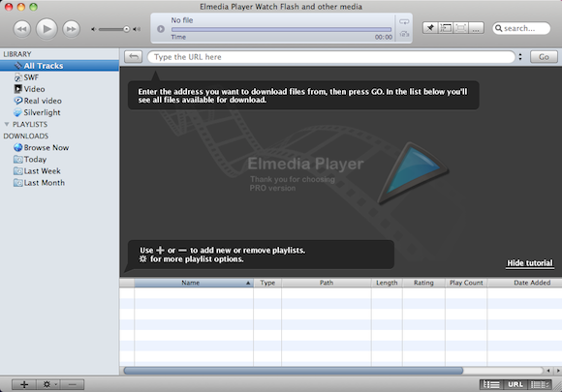This screenshot has height=392, width=562.
Task: Toggle the shuffle icon in display
Action: click(404, 34)
